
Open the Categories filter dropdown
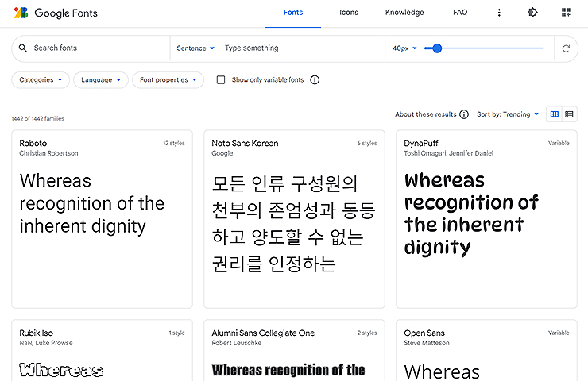[x=41, y=80]
